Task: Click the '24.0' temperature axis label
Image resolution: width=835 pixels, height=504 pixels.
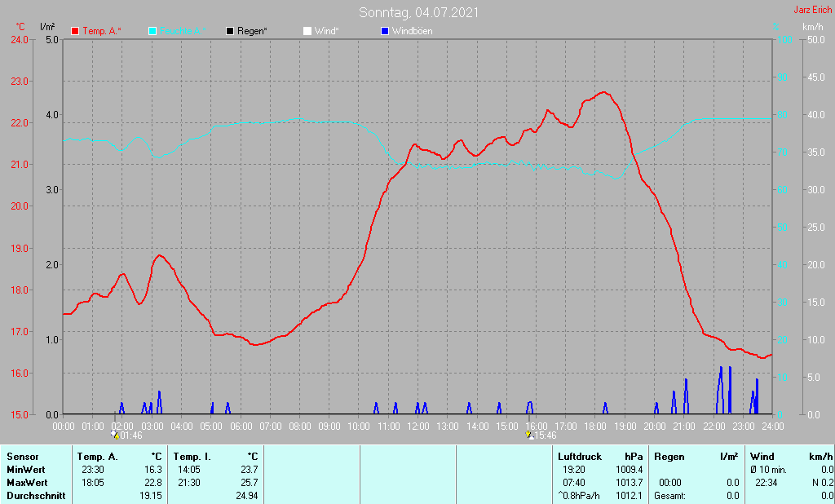Action: 20,39
